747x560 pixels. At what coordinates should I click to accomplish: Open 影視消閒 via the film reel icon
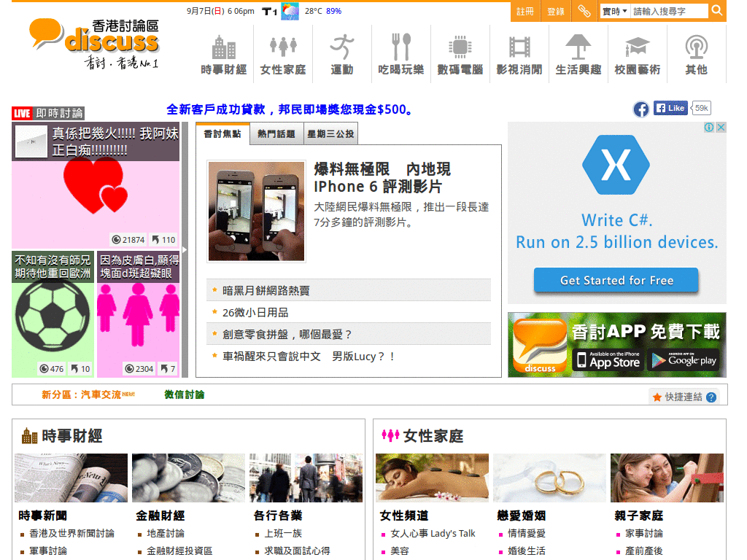click(519, 47)
